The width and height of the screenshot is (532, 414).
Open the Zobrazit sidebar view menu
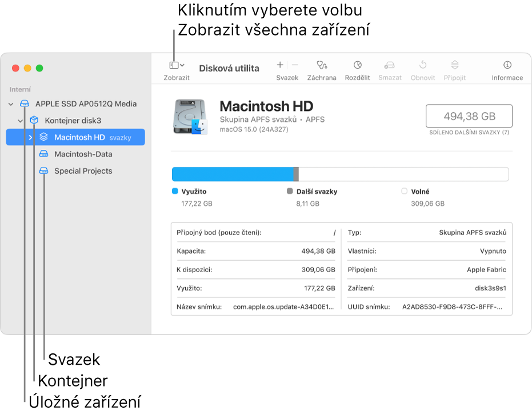(177, 65)
